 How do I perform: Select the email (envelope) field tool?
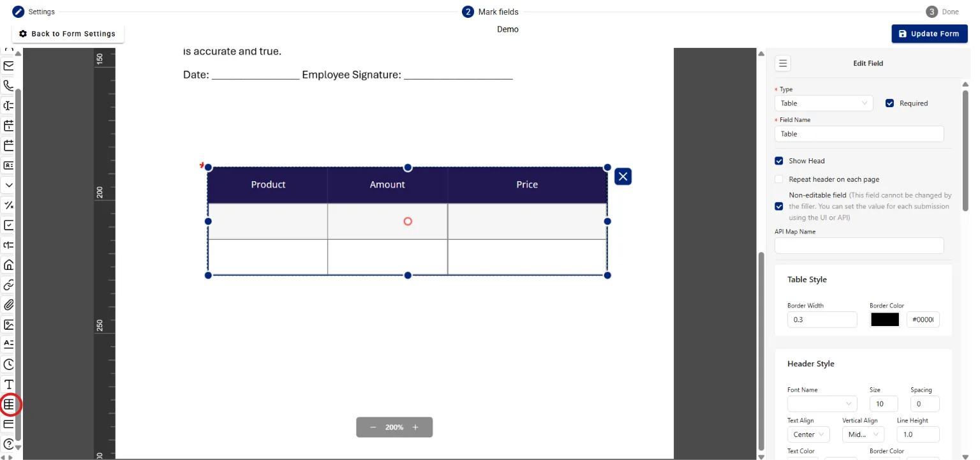(x=9, y=66)
